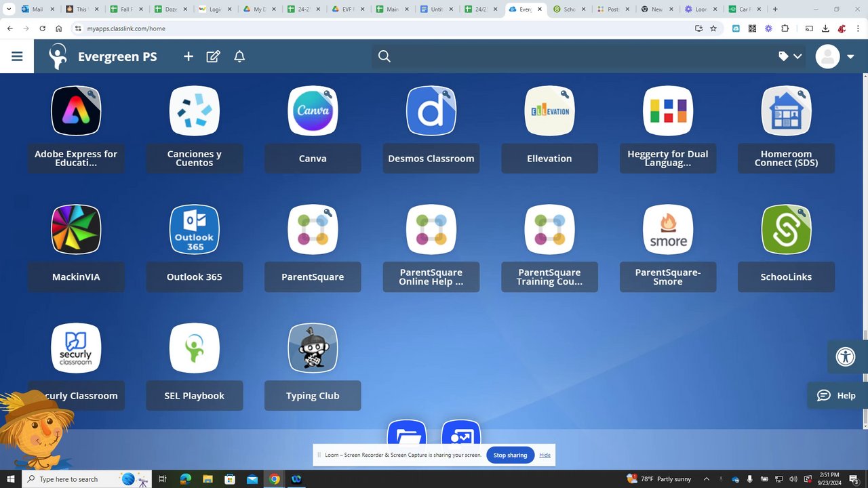The width and height of the screenshot is (868, 488).
Task: Open File Explorer from the taskbar
Action: point(208,479)
